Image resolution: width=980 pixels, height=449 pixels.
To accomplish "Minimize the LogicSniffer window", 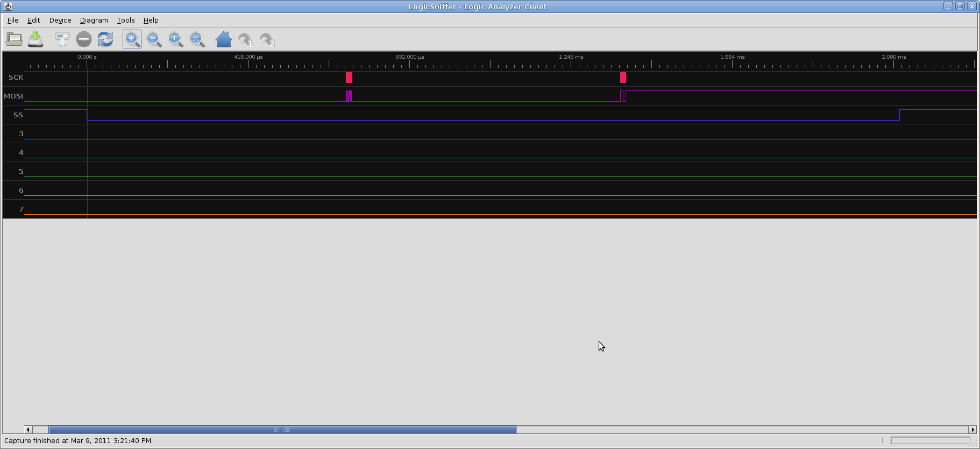I will (x=948, y=6).
